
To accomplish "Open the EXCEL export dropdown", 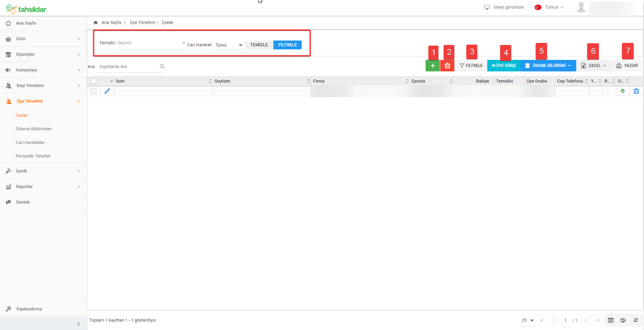I will tap(593, 66).
